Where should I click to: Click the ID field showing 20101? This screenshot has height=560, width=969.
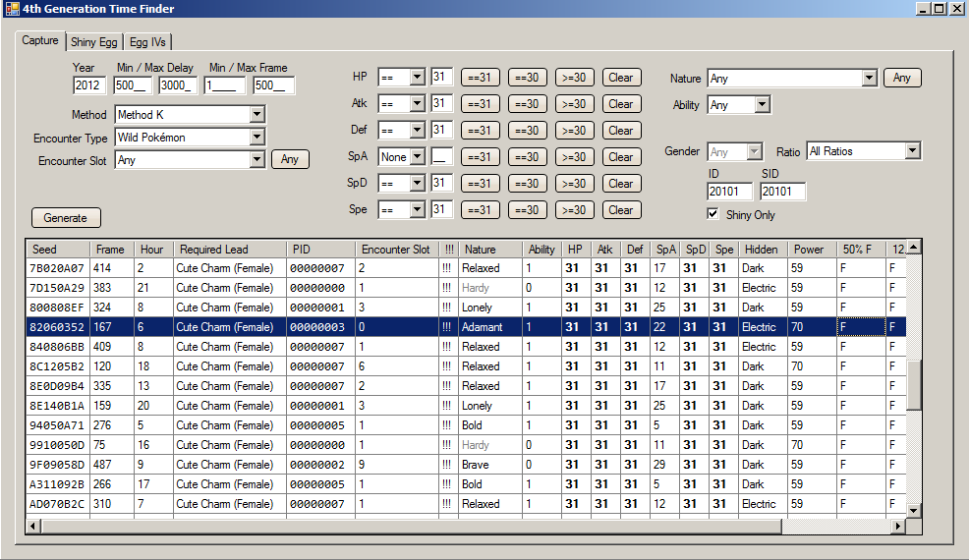point(730,191)
